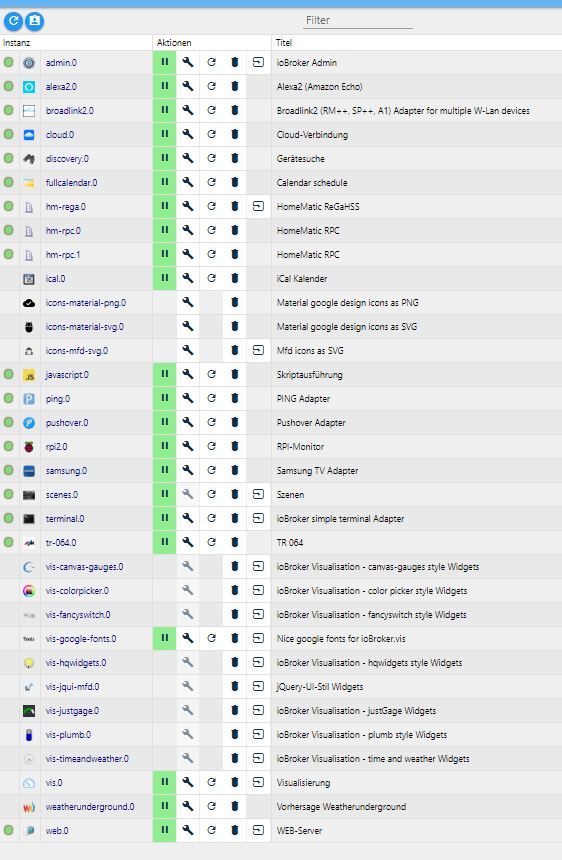The image size is (562, 860).
Task: Pause the admin.0 instance
Action: tap(164, 63)
